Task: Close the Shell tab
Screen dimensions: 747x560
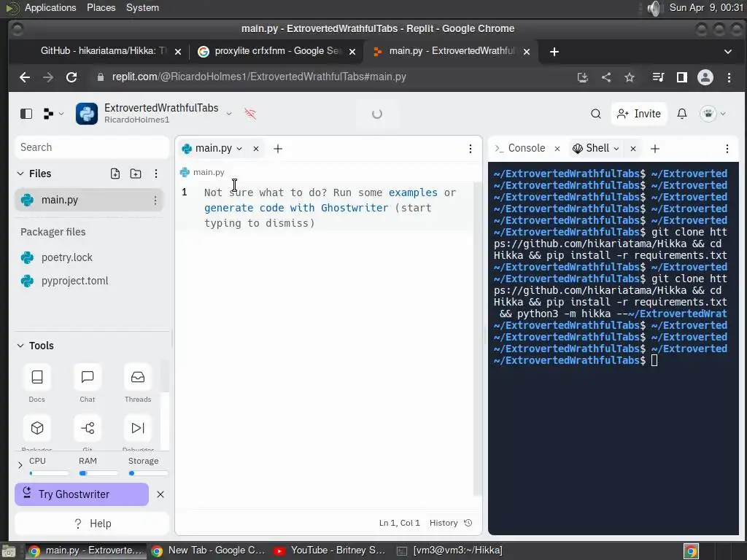Action: (633, 149)
